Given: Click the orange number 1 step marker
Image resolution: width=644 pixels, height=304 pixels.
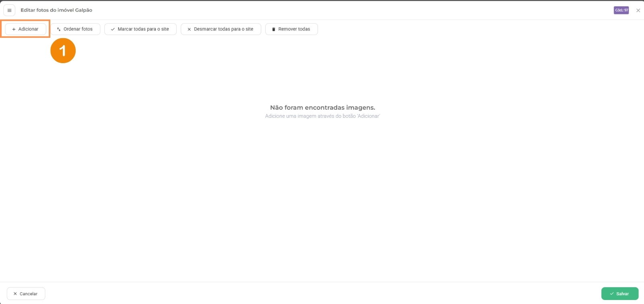Looking at the screenshot, I should (63, 51).
